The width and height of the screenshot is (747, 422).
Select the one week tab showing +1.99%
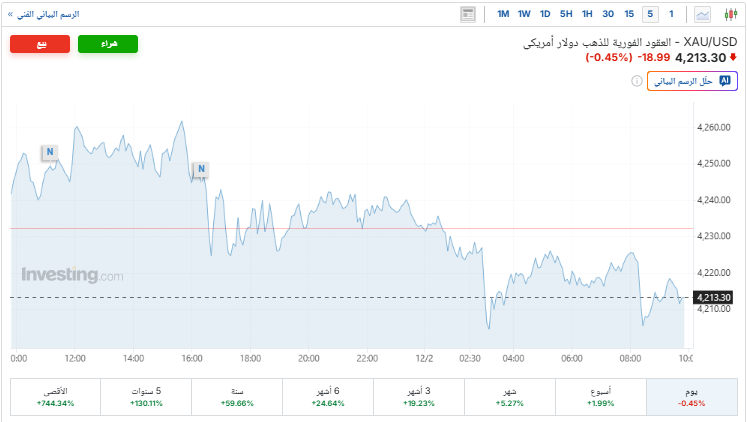[600, 396]
